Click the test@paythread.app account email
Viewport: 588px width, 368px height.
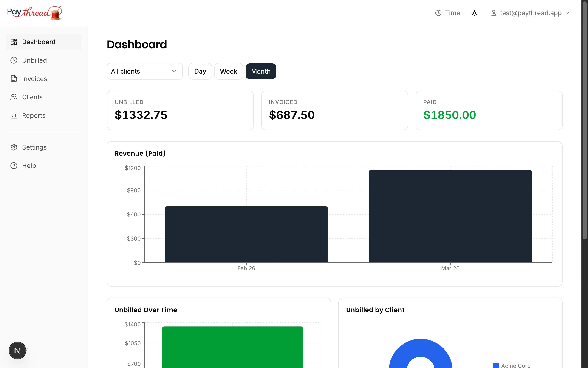coord(531,13)
